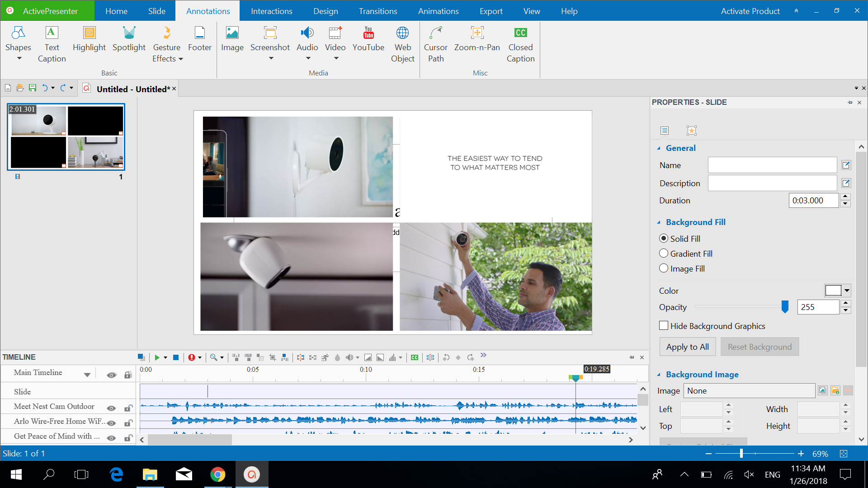Insert a YouTube video

(x=368, y=43)
